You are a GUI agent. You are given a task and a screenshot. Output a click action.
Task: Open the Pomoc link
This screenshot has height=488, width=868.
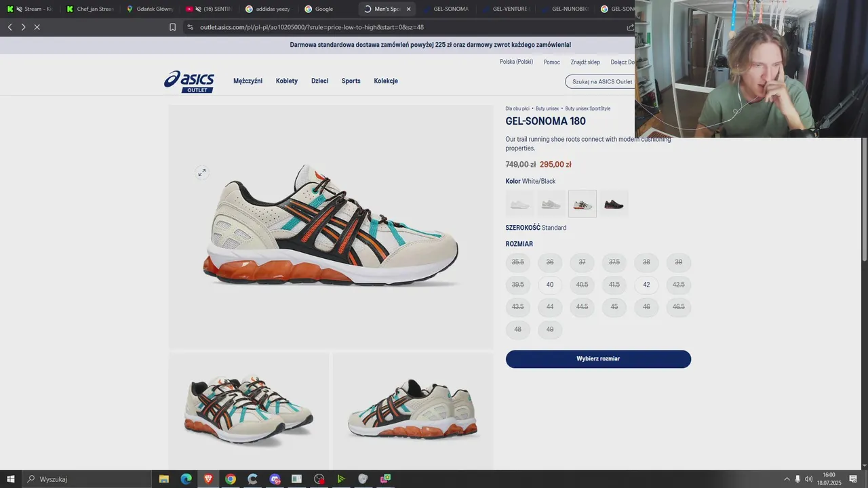point(551,62)
